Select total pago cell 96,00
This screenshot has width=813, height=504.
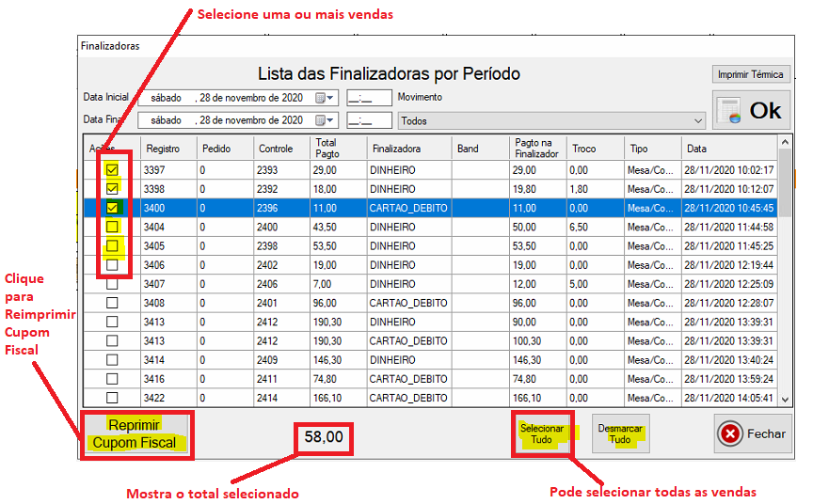338,303
